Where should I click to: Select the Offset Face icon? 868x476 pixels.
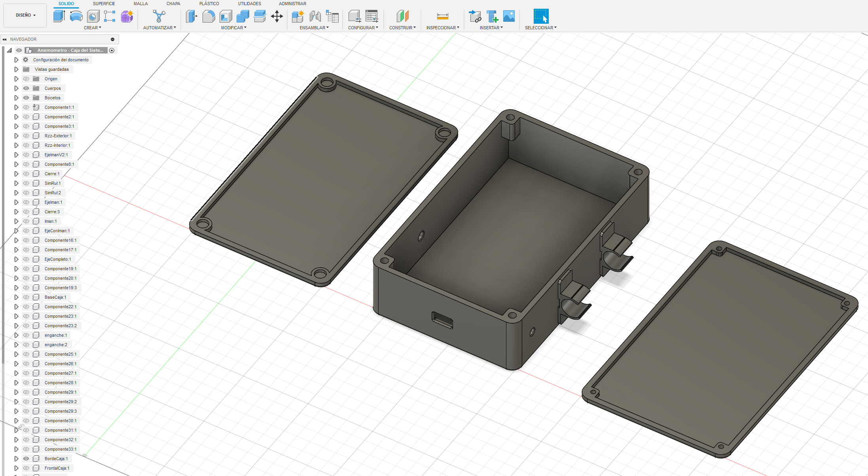(260, 16)
